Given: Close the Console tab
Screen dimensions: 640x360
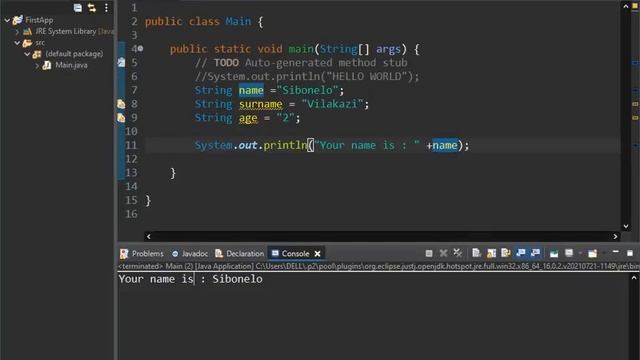Looking at the screenshot, I should (x=317, y=254).
